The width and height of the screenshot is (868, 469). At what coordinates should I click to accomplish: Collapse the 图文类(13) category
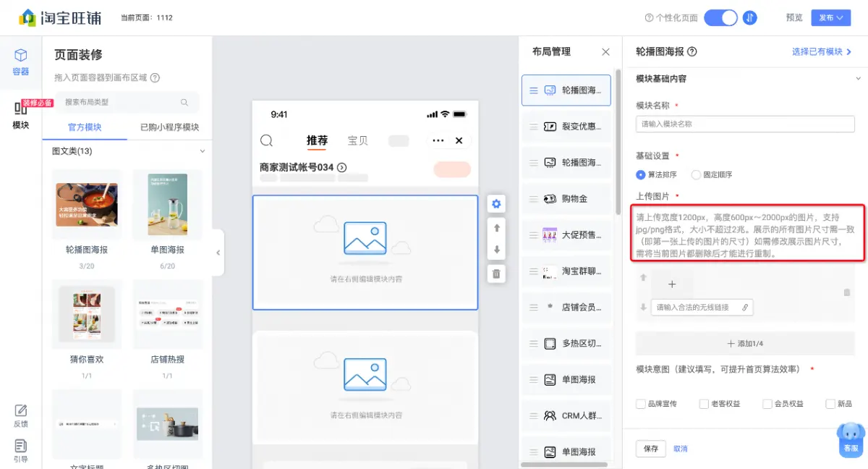coord(203,151)
